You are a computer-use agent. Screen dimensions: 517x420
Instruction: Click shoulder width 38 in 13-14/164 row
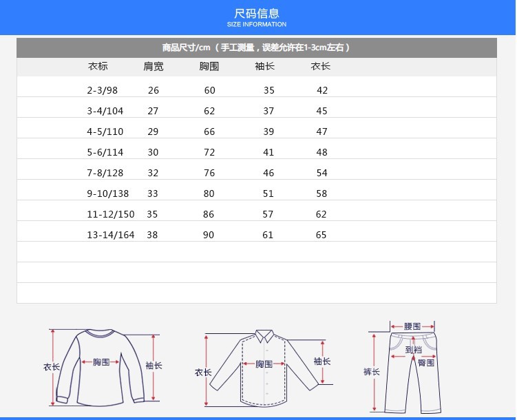pos(152,235)
